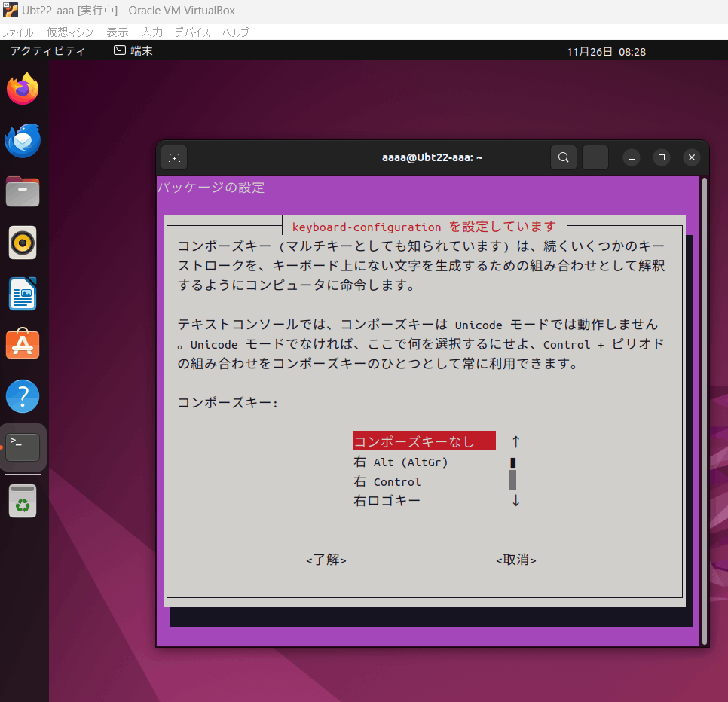This screenshot has width=728, height=702.
Task: Open the Help question-mark icon
Action: tap(23, 396)
